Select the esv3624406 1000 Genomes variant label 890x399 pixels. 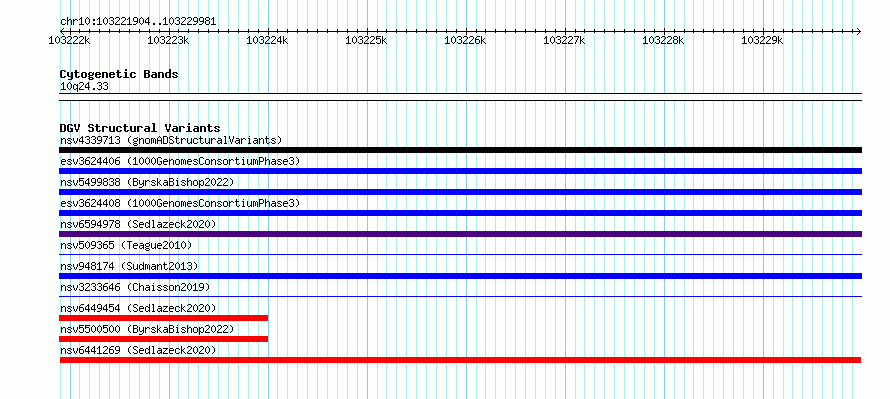click(x=180, y=161)
